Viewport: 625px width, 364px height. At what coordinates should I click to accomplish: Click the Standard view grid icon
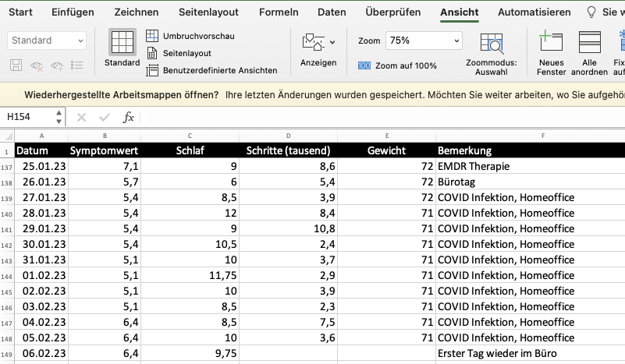121,42
